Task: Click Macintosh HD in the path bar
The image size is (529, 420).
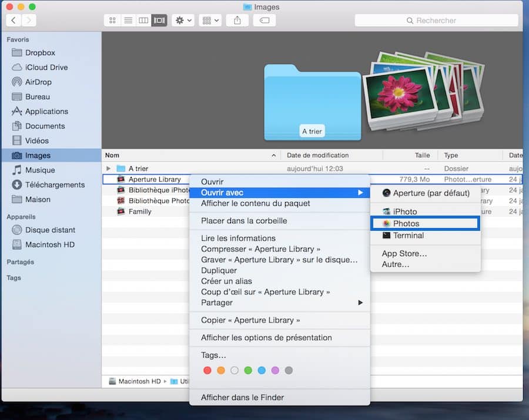Action: (x=135, y=381)
